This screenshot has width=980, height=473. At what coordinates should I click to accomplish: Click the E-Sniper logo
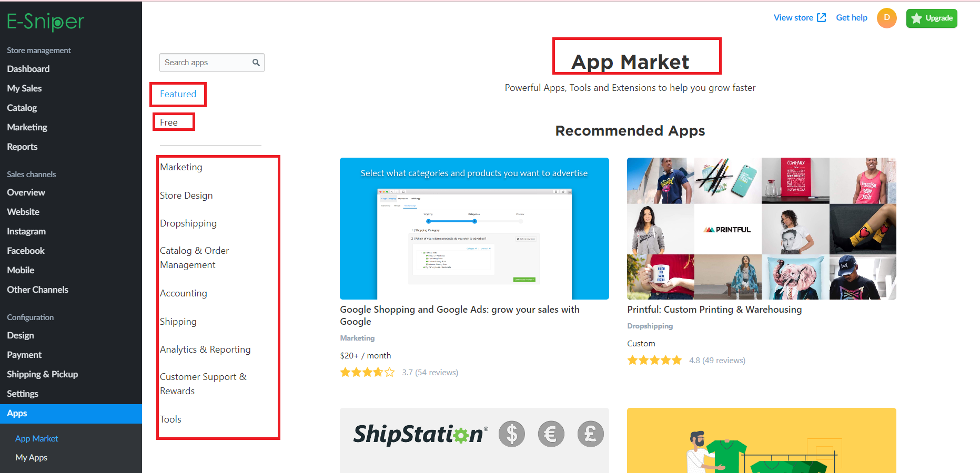[x=45, y=22]
